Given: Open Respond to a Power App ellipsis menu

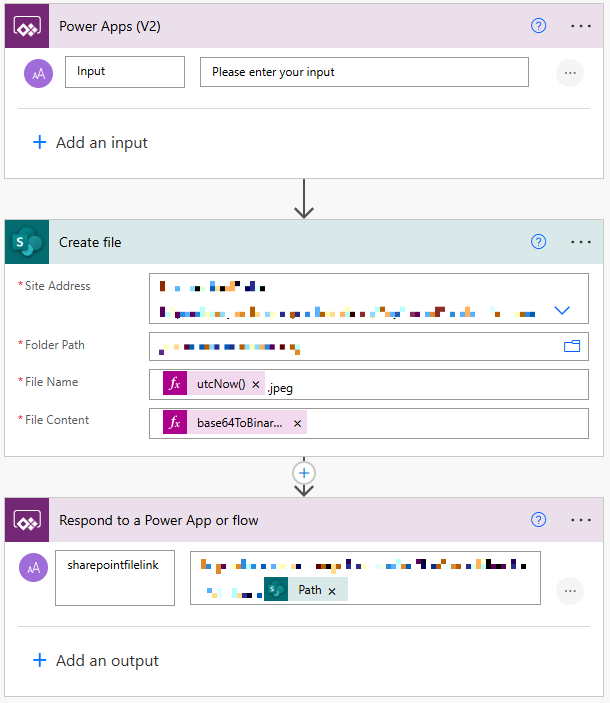Looking at the screenshot, I should 581,520.
